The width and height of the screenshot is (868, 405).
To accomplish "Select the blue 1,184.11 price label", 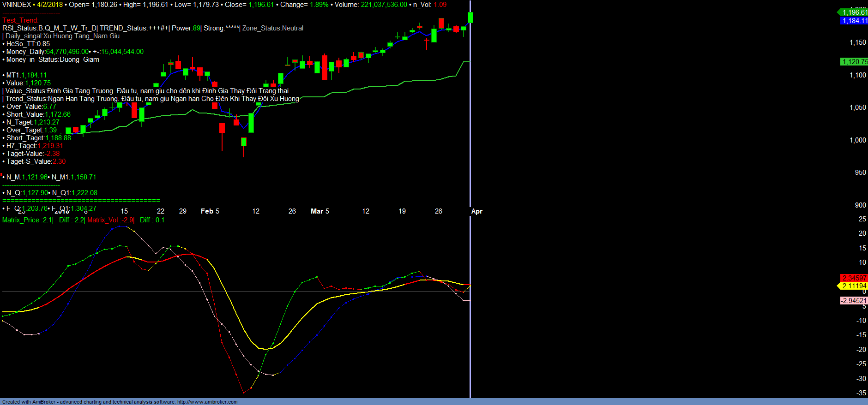I will [x=854, y=21].
